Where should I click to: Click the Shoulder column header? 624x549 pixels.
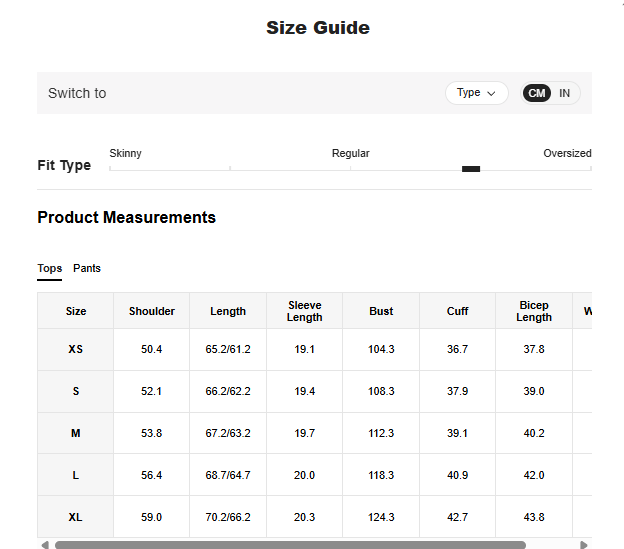click(x=152, y=311)
